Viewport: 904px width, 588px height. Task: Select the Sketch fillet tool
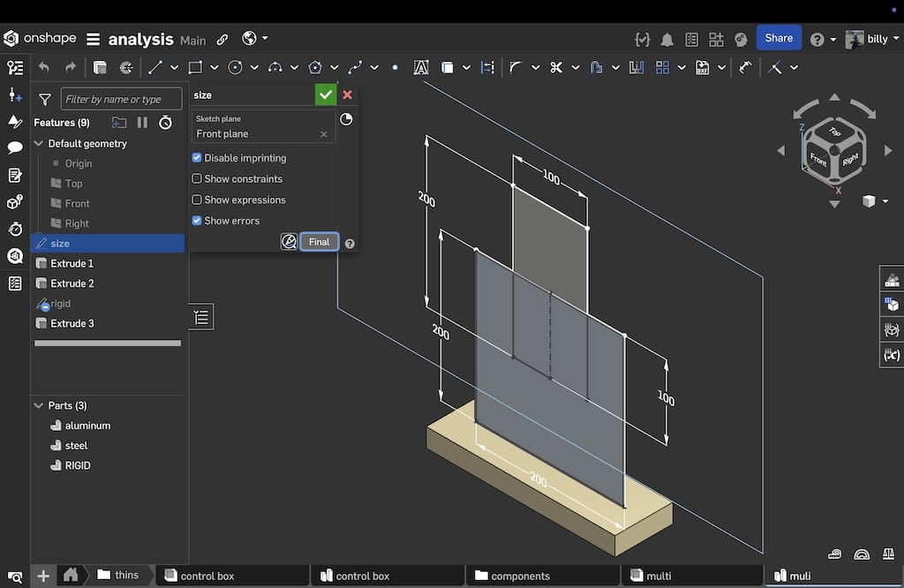coord(516,67)
